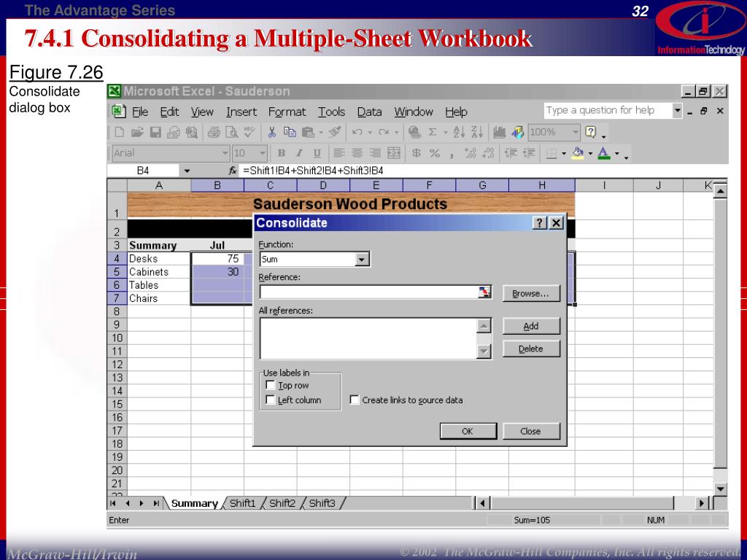Open the Fill Color dropdown arrow
The width and height of the screenshot is (747, 560).
click(589, 153)
